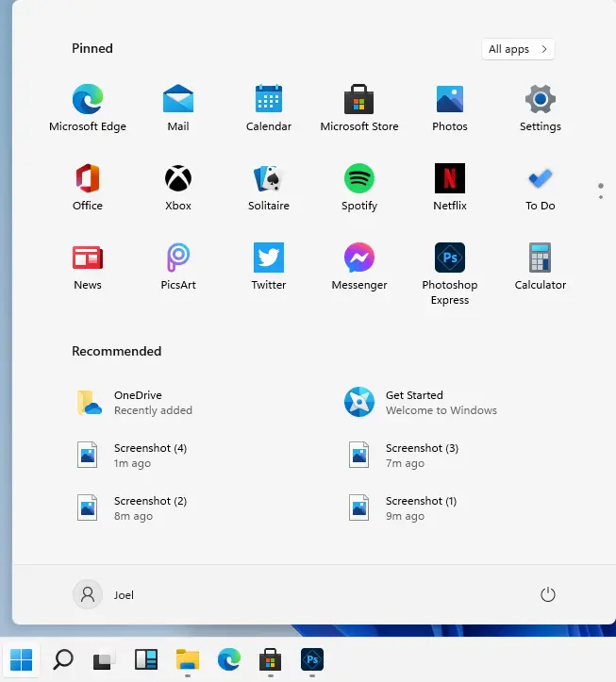
Task: Open Joel's user account menu
Action: [x=104, y=594]
